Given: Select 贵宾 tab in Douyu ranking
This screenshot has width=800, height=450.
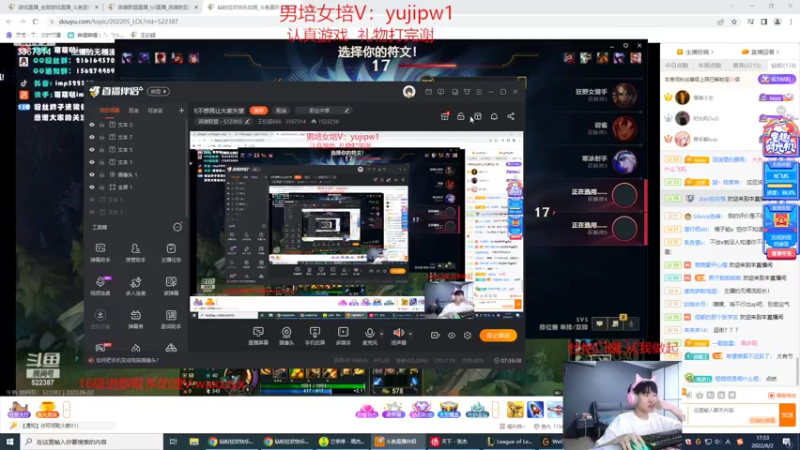Looking at the screenshot, I should (746, 65).
